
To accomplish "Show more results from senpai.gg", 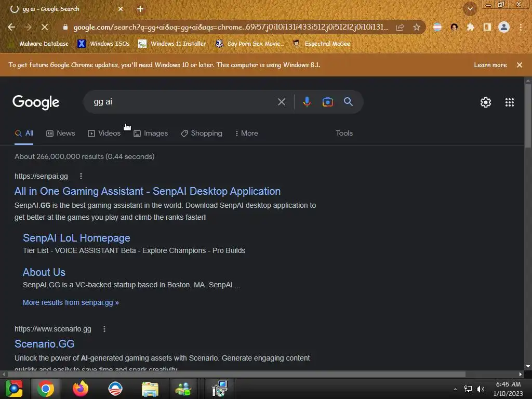I will pos(71,303).
